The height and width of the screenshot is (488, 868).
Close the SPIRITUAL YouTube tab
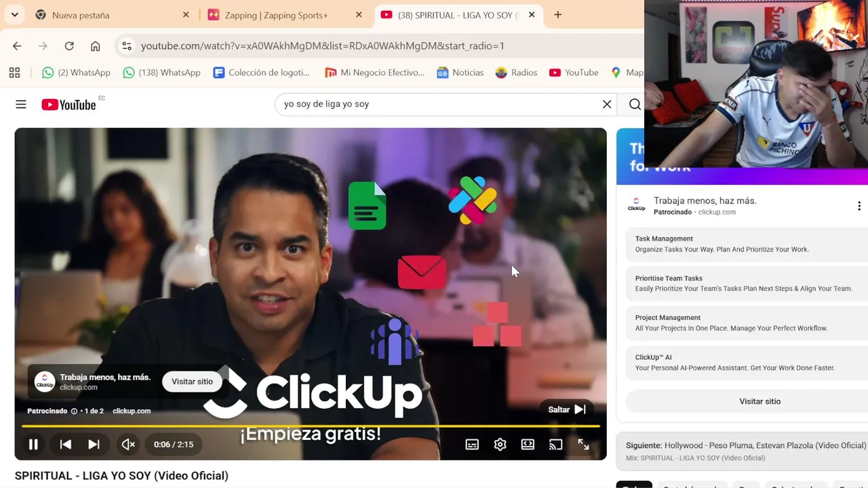coord(532,15)
